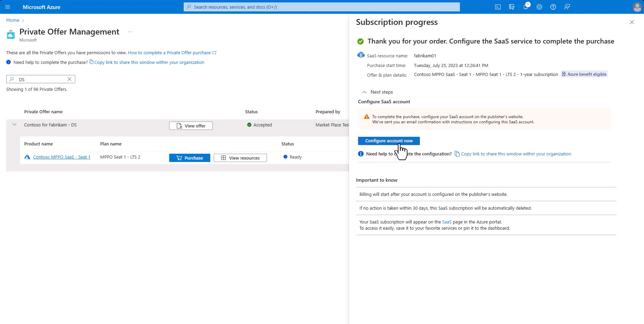Click the orange warning triangle icon

pyautogui.click(x=367, y=117)
